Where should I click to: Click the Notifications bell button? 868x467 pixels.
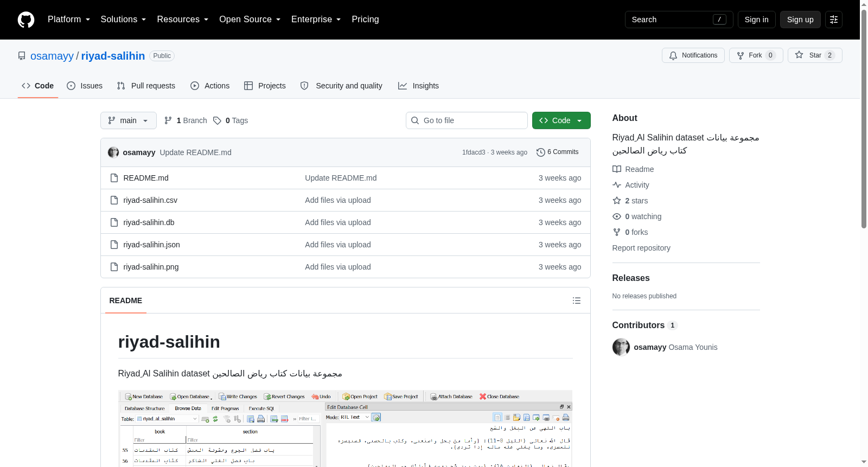693,55
